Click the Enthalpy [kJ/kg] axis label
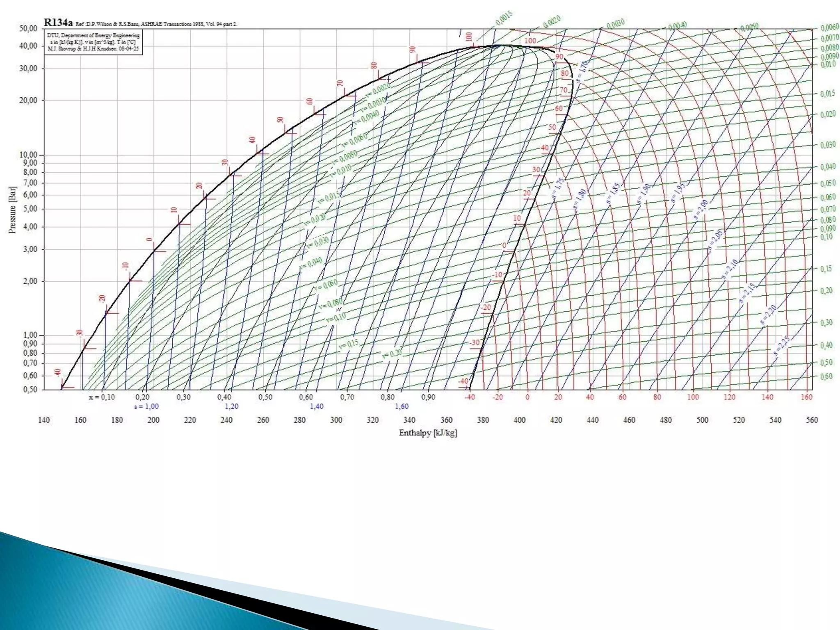This screenshot has height=630, width=840. click(428, 433)
